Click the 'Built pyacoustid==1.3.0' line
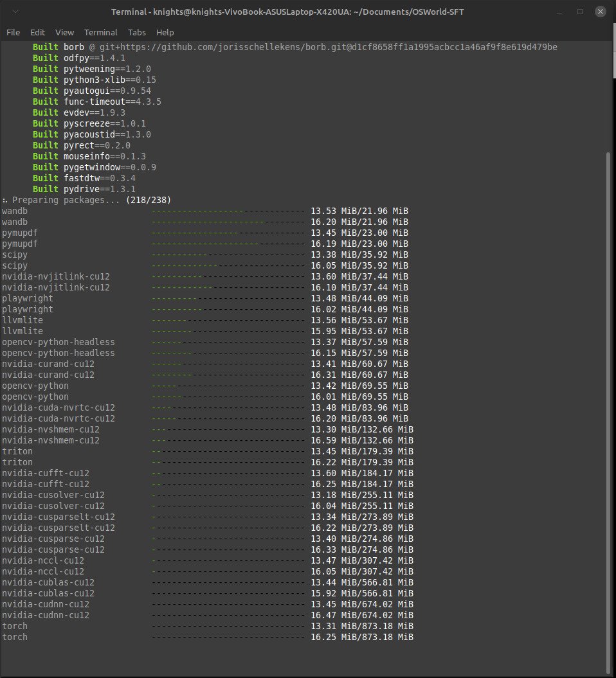This screenshot has width=616, height=678. [x=92, y=134]
